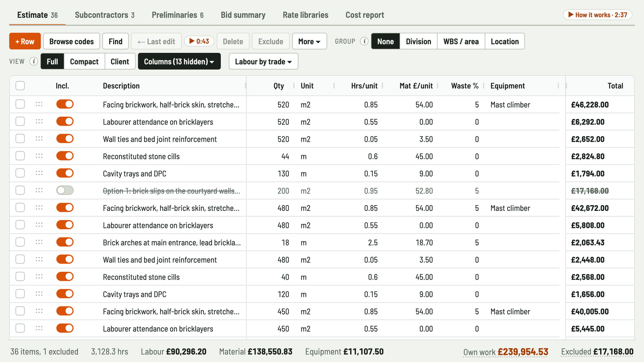Turn off include toggle for Wall ties 520 m2 row

point(65,139)
